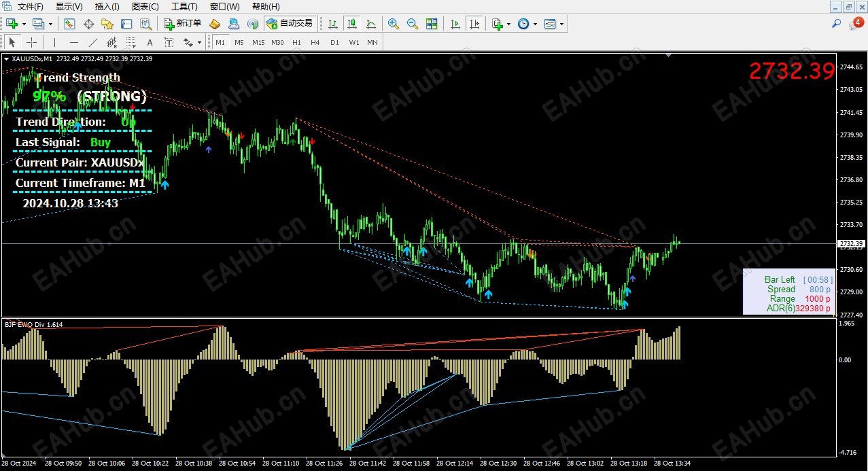Click the 2732.39 price label on axis
Screen dimensions: 868x471
click(x=852, y=243)
